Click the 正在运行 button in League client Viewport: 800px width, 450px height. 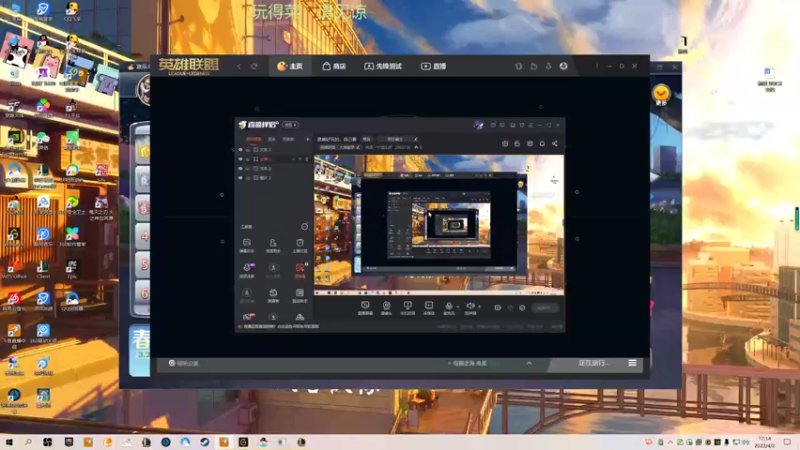(x=594, y=363)
